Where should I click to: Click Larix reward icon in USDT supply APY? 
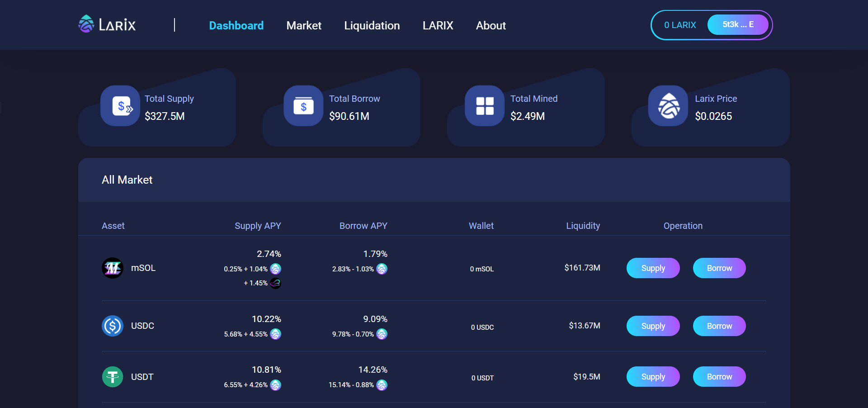pyautogui.click(x=275, y=385)
